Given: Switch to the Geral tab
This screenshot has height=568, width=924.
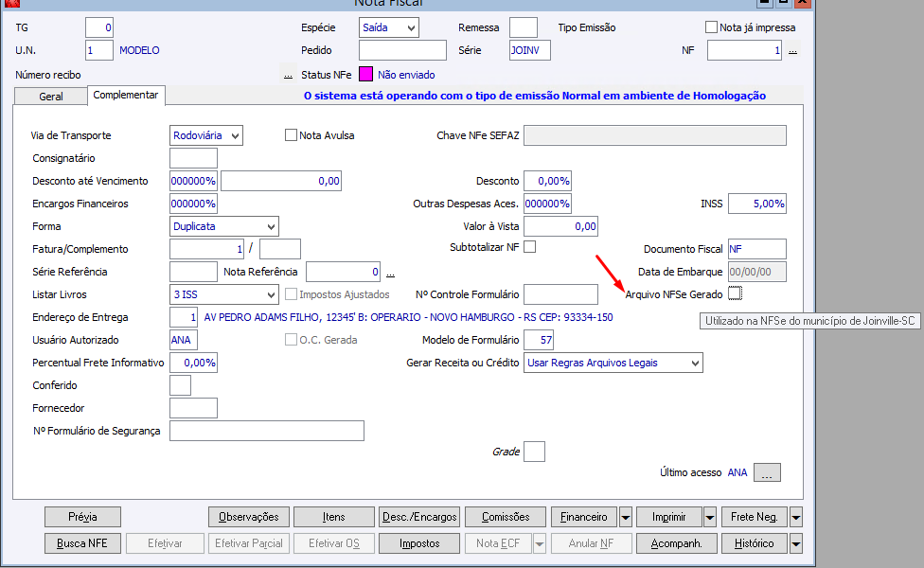Looking at the screenshot, I should click(x=51, y=96).
